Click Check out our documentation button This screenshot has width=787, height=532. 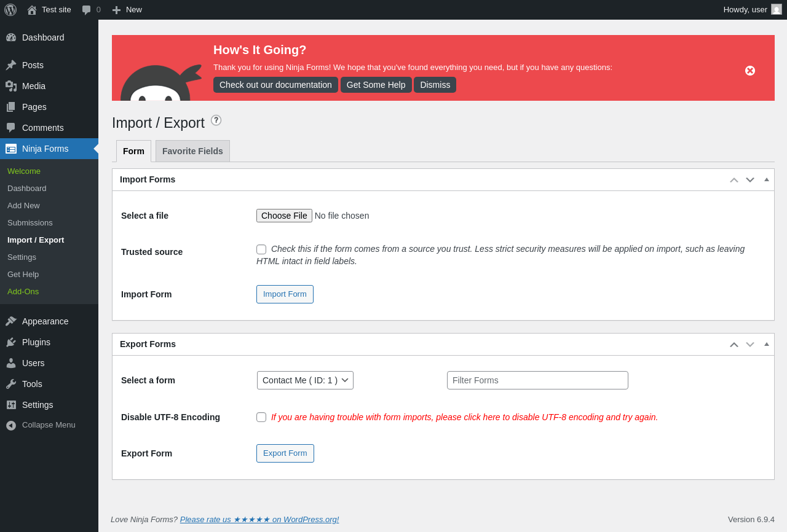275,85
